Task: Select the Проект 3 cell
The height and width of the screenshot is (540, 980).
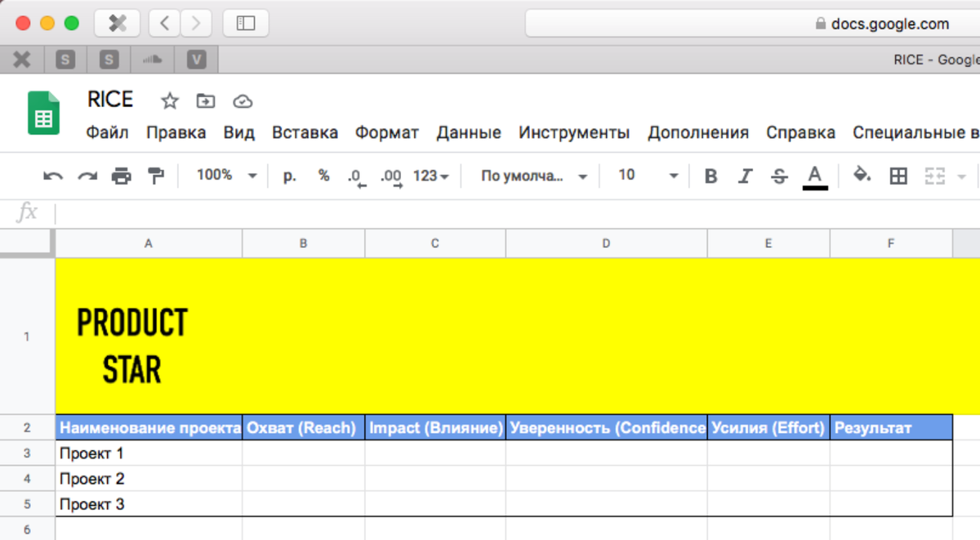Action: click(149, 504)
